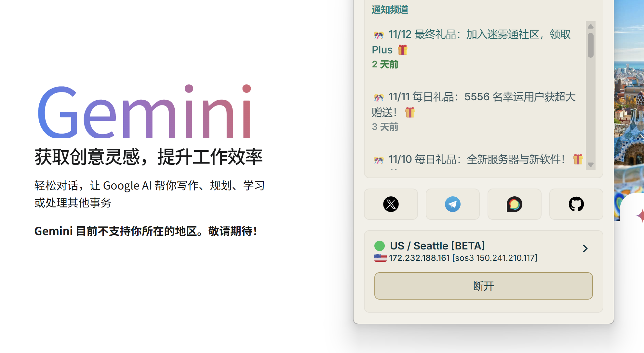Click the notification list scrollbar thumb
This screenshot has height=353, width=644.
coord(591,45)
